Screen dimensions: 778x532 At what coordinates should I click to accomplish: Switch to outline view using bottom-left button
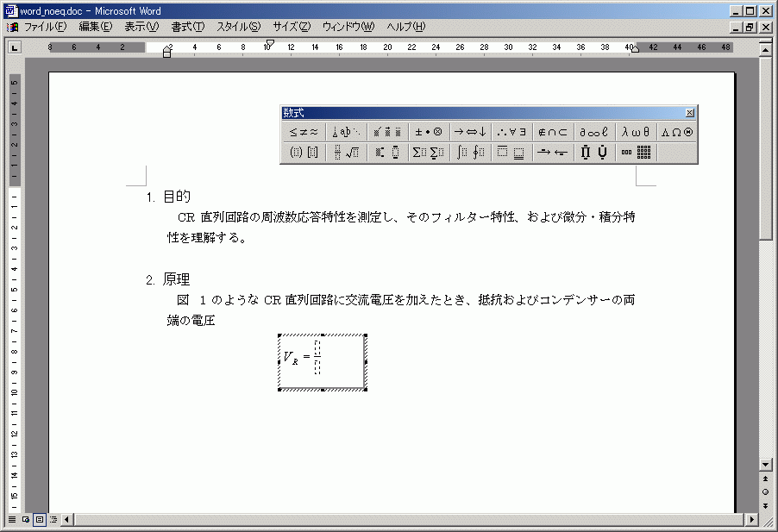(53, 520)
